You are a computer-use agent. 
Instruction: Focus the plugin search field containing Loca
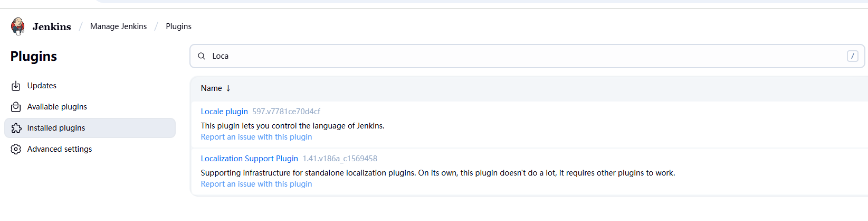point(527,56)
